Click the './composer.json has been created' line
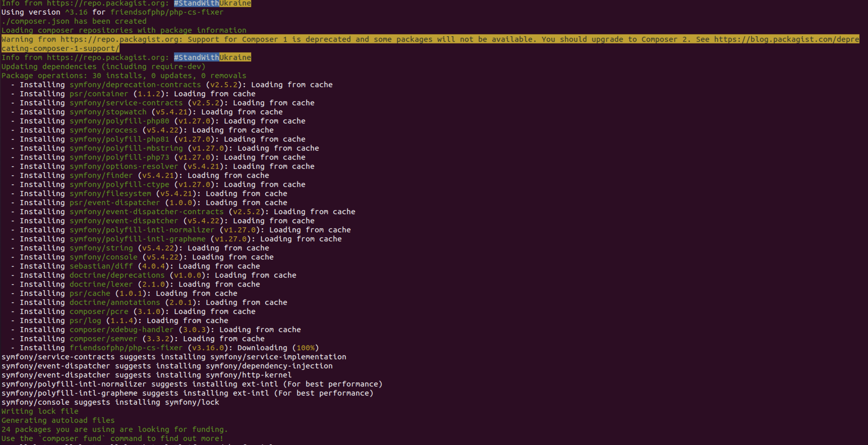 pyautogui.click(x=74, y=21)
